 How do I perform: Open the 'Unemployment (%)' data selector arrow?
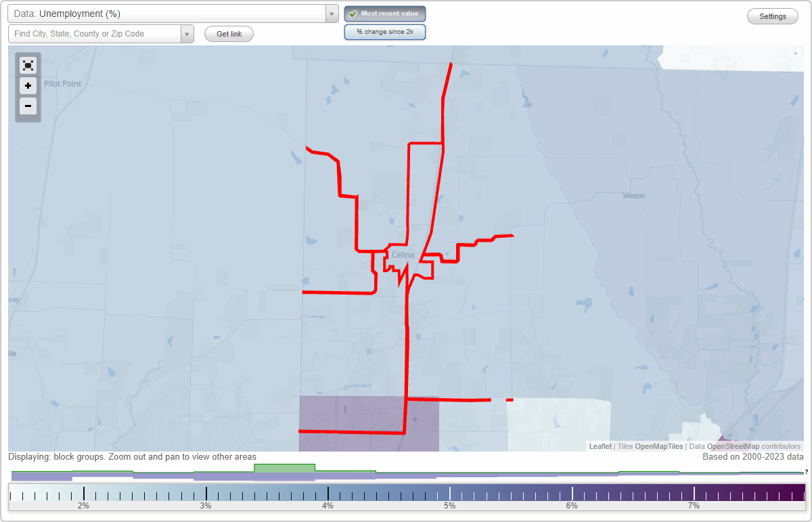(331, 13)
